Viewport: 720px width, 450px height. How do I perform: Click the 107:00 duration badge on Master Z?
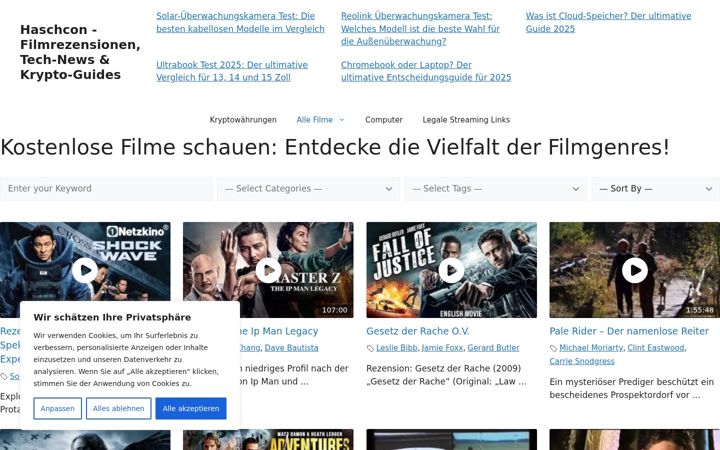coord(335,310)
